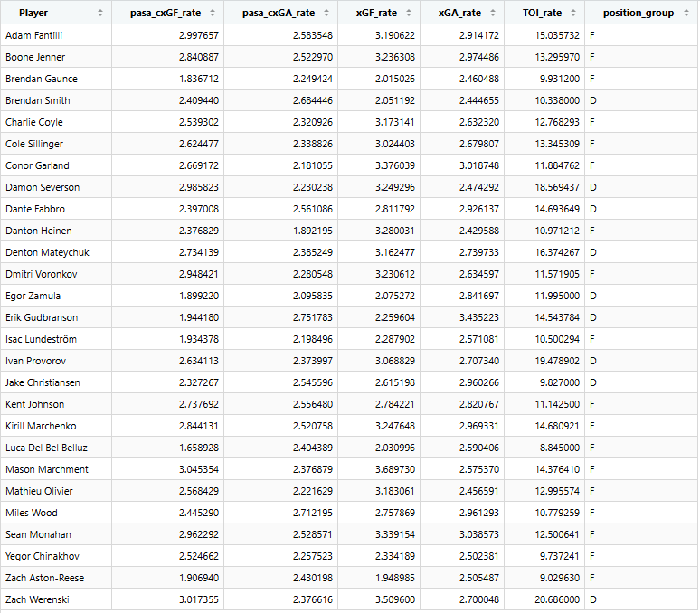Click value 2.751783 pasa_cxGA_rate cell
The width and height of the screenshot is (700, 613).
coord(313,317)
